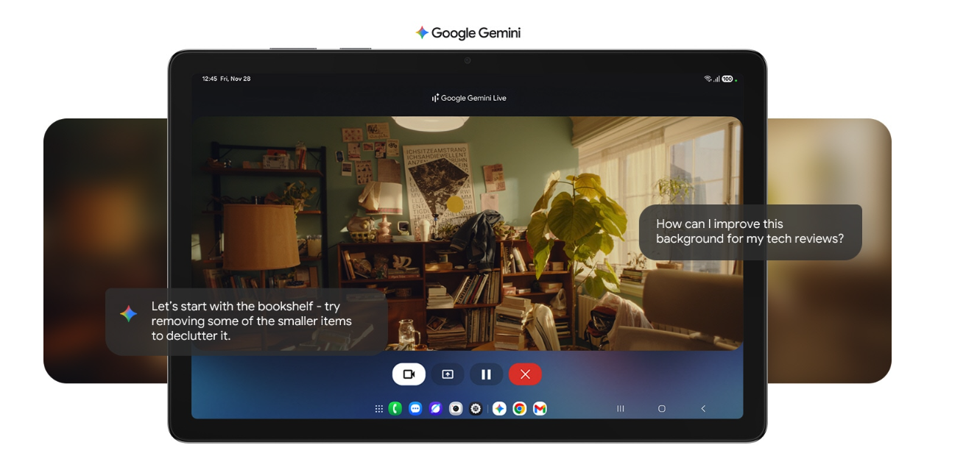Launch Chrome from the taskbar
The width and height of the screenshot is (980, 456).
coord(520,409)
